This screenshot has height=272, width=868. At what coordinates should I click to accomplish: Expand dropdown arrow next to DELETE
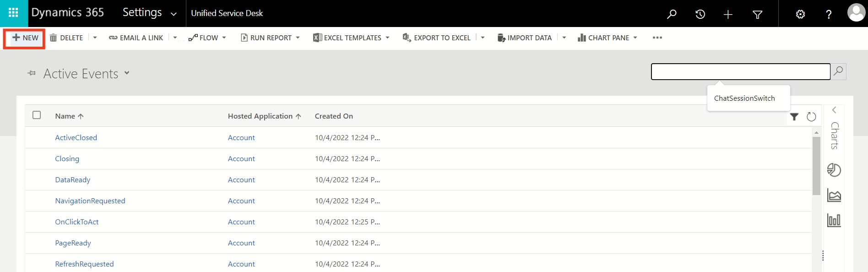[95, 38]
